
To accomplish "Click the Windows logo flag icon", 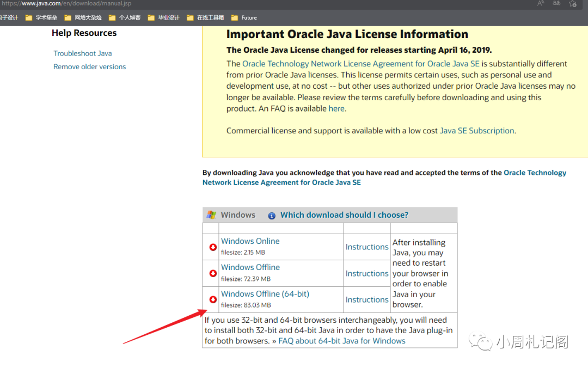I will (211, 215).
